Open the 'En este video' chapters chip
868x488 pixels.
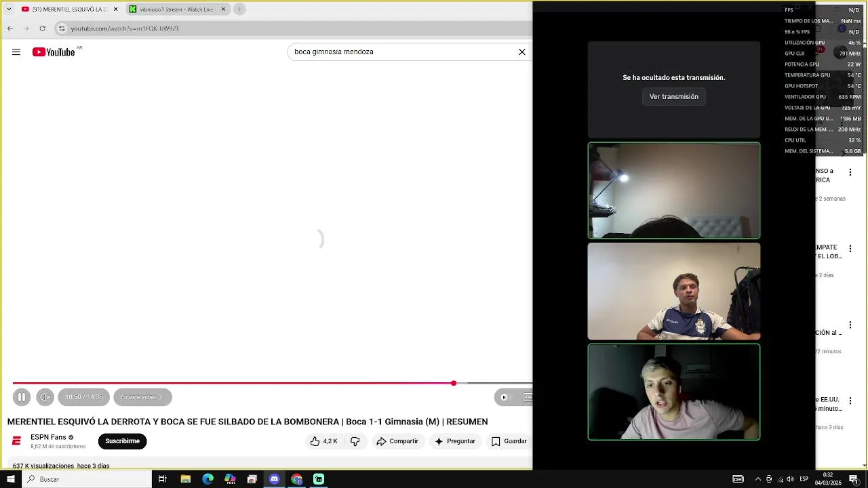point(142,397)
